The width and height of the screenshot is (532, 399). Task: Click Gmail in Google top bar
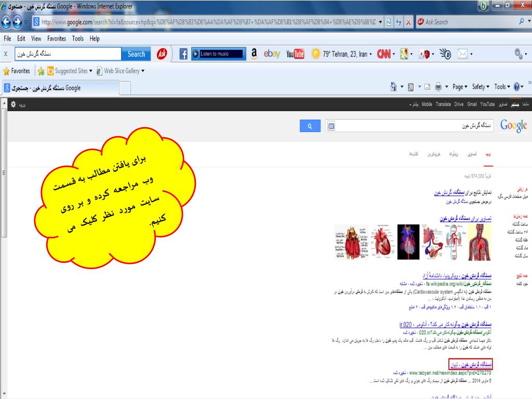(x=472, y=104)
